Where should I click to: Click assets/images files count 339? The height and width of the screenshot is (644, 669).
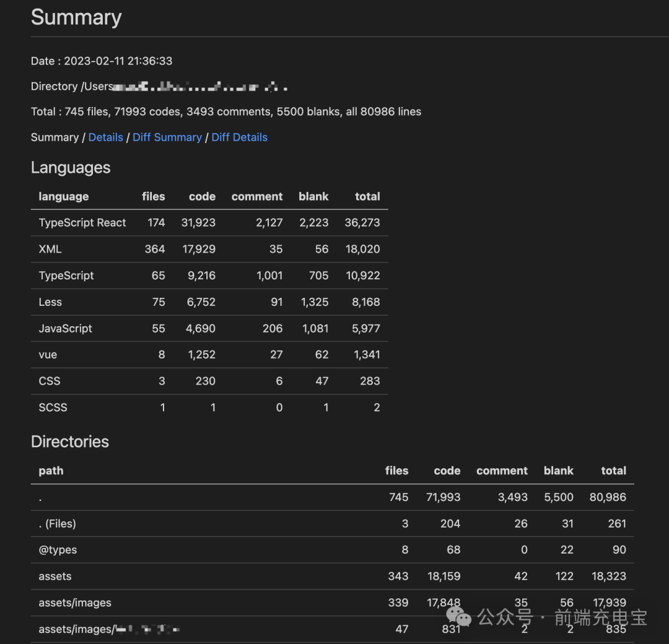click(x=398, y=603)
